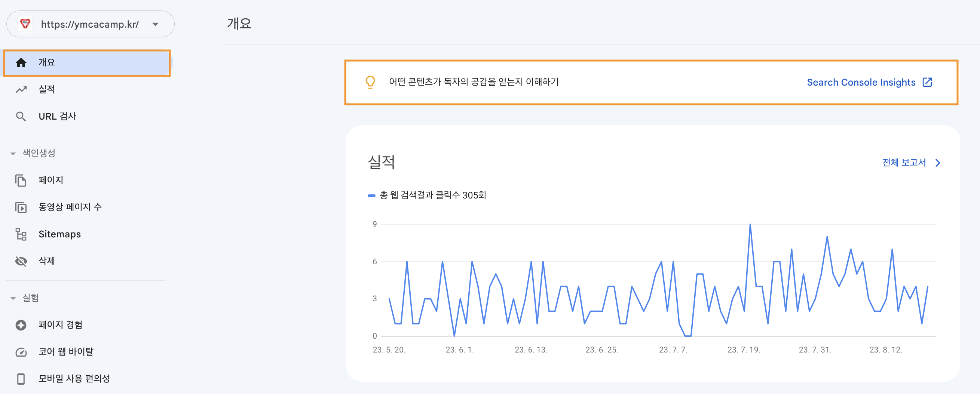
Task: Collapse the 실험 section arrow
Action: [x=13, y=299]
